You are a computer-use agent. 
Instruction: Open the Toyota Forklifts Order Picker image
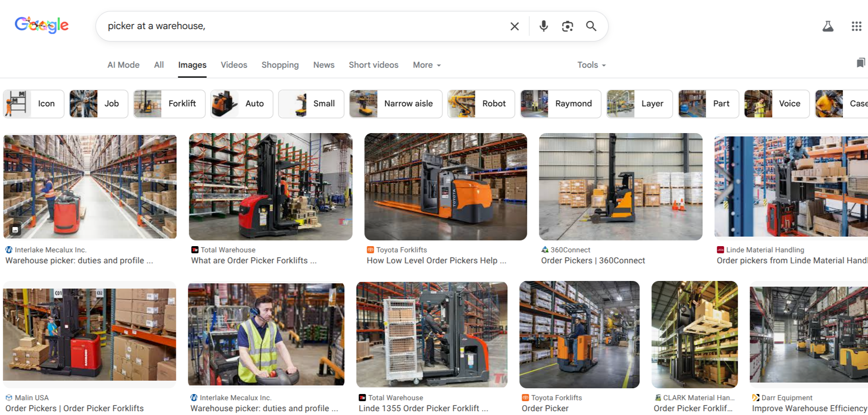(x=579, y=334)
